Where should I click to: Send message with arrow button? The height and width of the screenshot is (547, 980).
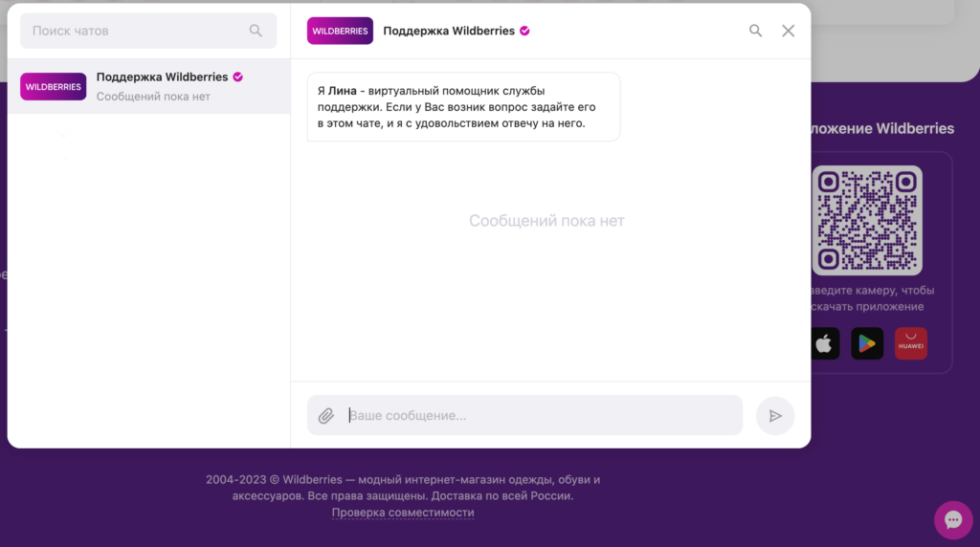coord(775,416)
